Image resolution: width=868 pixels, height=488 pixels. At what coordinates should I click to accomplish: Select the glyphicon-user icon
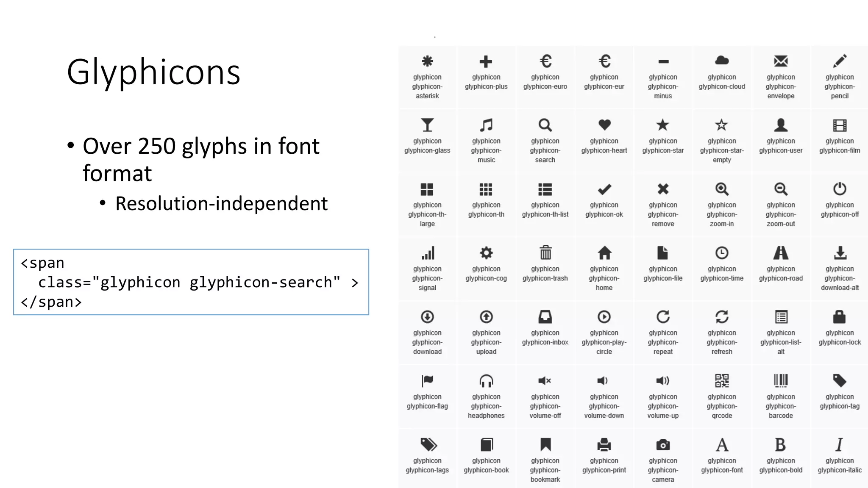click(x=781, y=125)
